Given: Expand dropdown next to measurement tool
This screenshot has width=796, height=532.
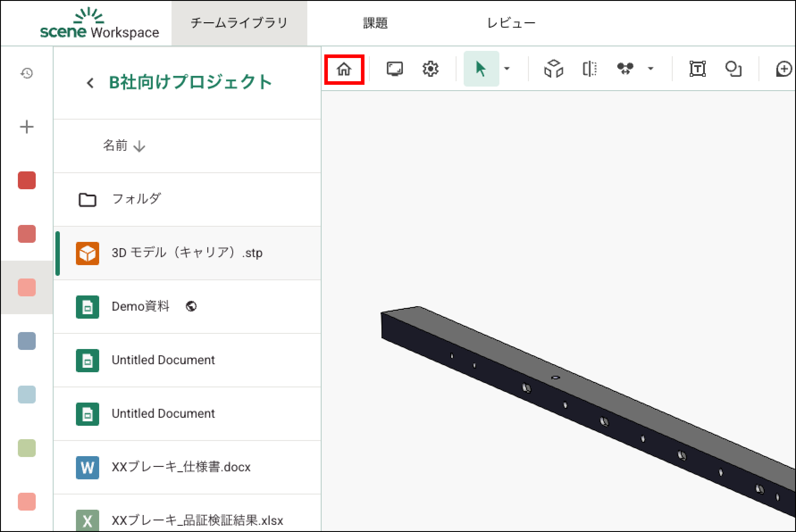Looking at the screenshot, I should [651, 69].
